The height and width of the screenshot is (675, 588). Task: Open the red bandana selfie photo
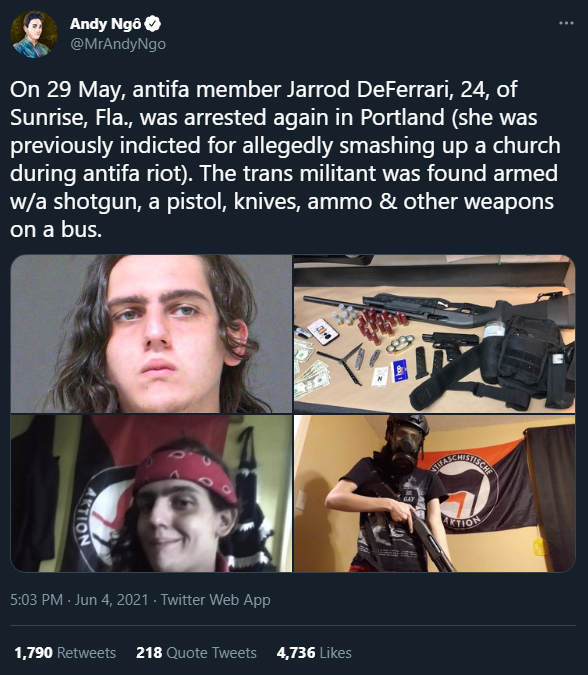(151, 493)
